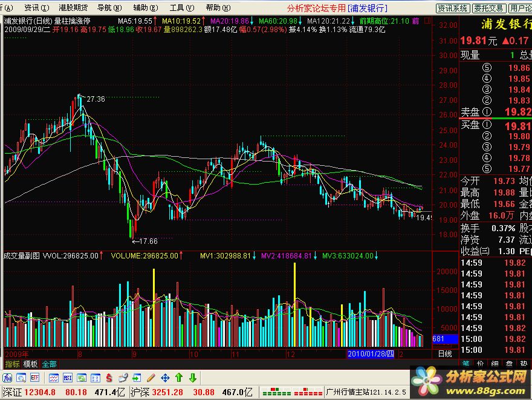Click the RSI indicator toolbar icon
The width and height of the screenshot is (532, 400).
click(68, 378)
